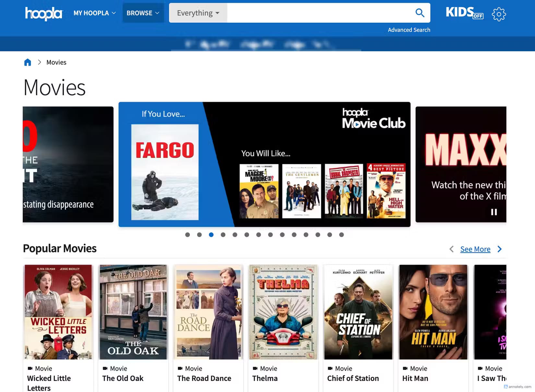Image resolution: width=535 pixels, height=392 pixels.
Task: Click The Gentlemen recommendation poster
Action: pyautogui.click(x=302, y=191)
